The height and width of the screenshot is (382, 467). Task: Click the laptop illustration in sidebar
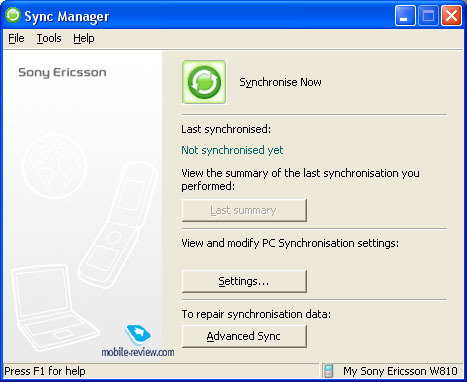(53, 307)
